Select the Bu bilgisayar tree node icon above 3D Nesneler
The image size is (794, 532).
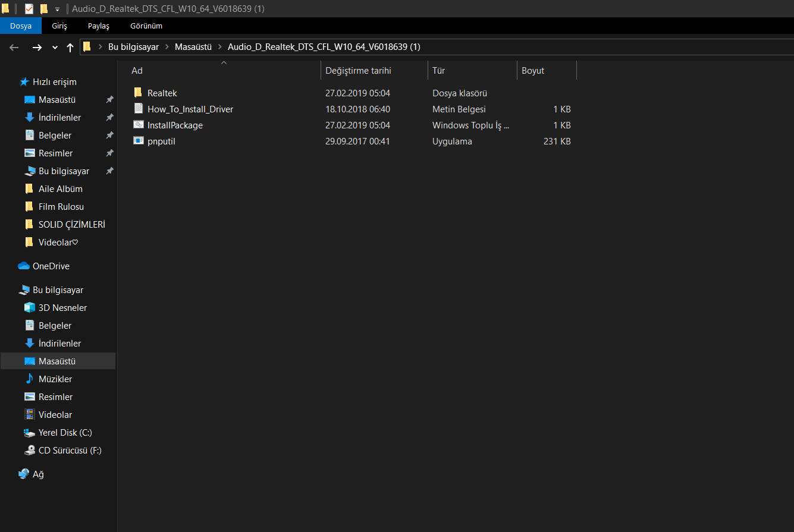(24, 290)
